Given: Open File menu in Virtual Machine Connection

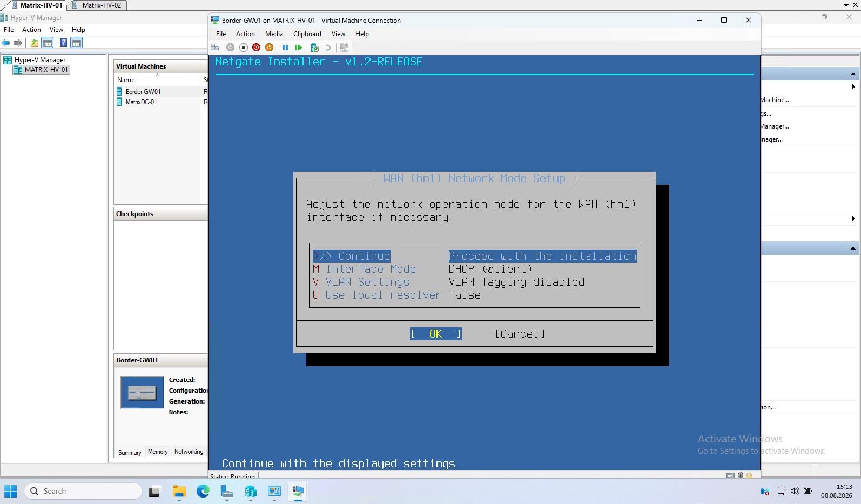Looking at the screenshot, I should 221,34.
